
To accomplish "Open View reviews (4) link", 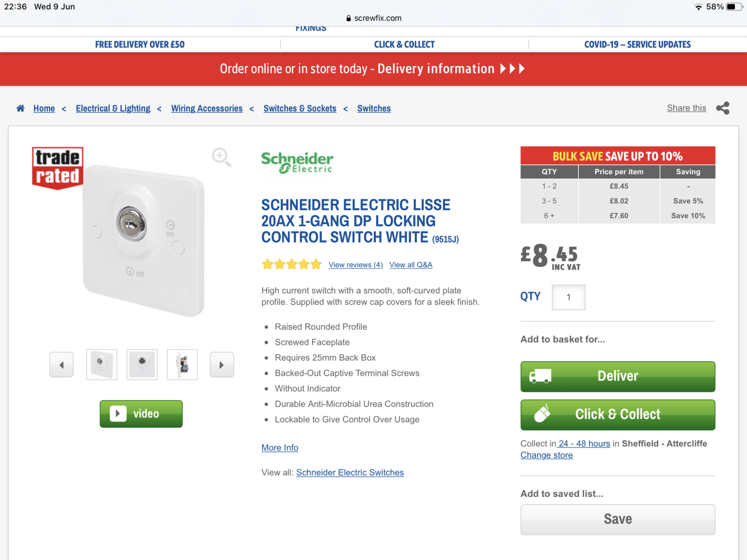I will [356, 265].
